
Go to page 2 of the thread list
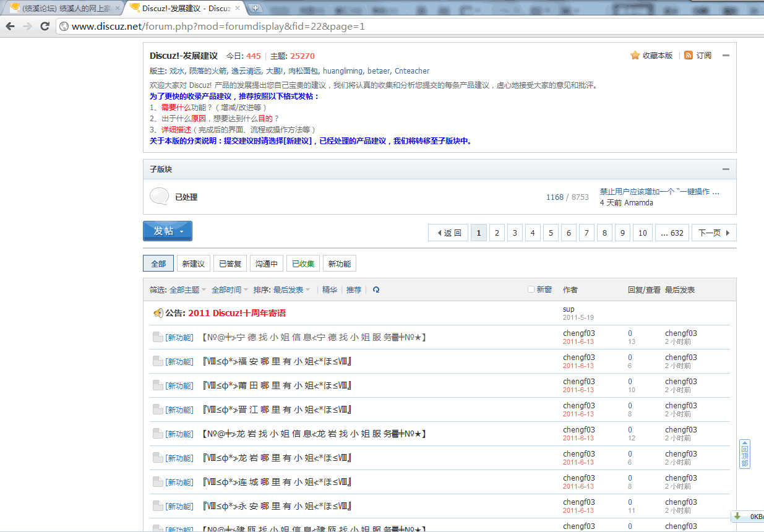496,233
